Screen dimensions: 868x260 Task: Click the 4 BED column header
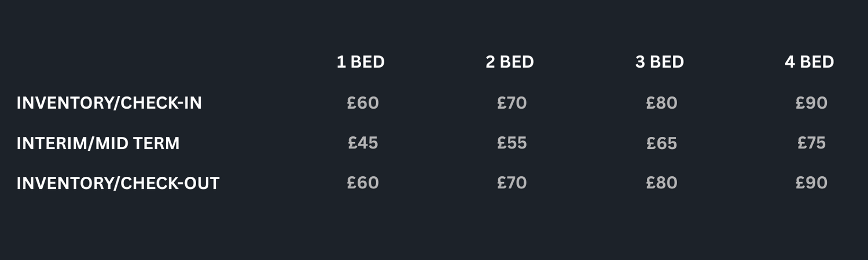810,62
